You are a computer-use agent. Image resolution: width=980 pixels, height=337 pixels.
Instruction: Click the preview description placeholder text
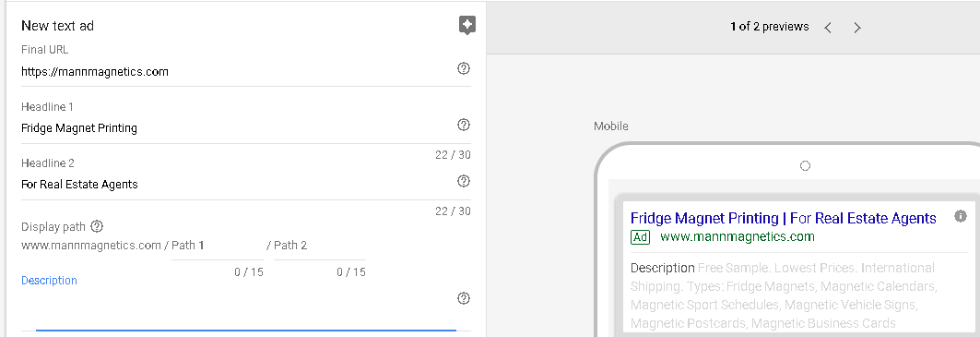783,295
